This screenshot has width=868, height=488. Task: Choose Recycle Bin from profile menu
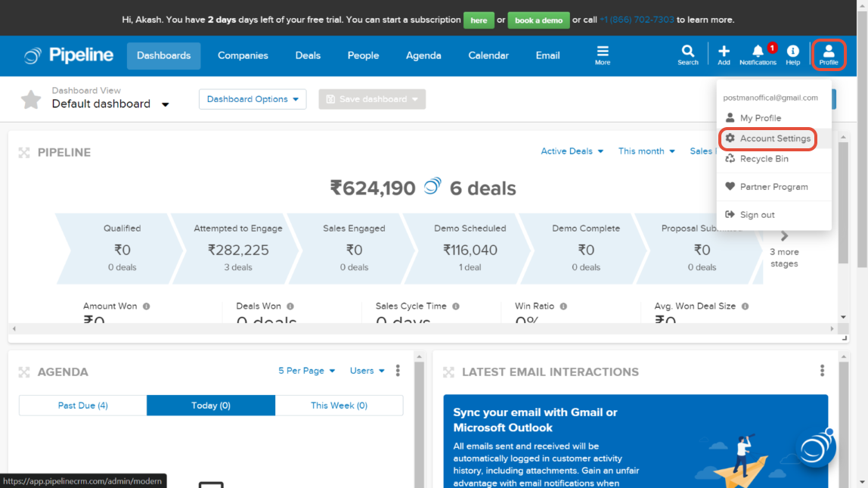[764, 159]
